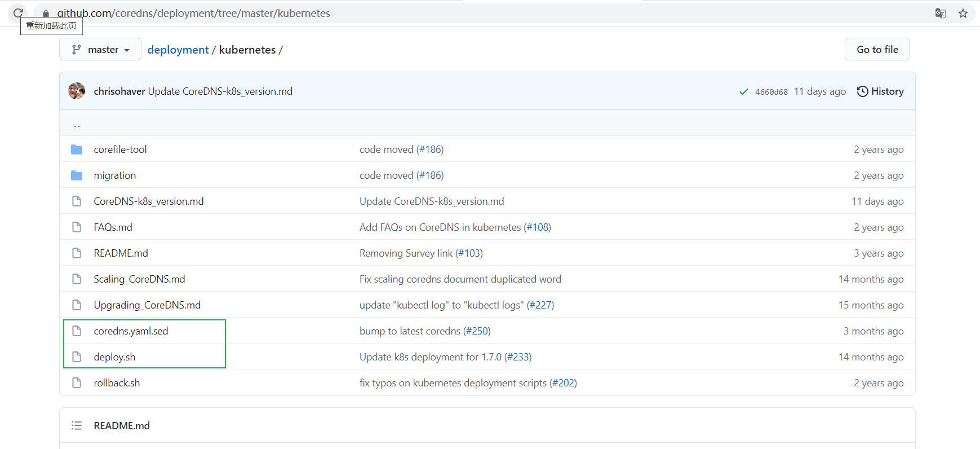Click the '11 days ago' timestamp in header
The width and height of the screenshot is (980, 449).
tap(820, 91)
